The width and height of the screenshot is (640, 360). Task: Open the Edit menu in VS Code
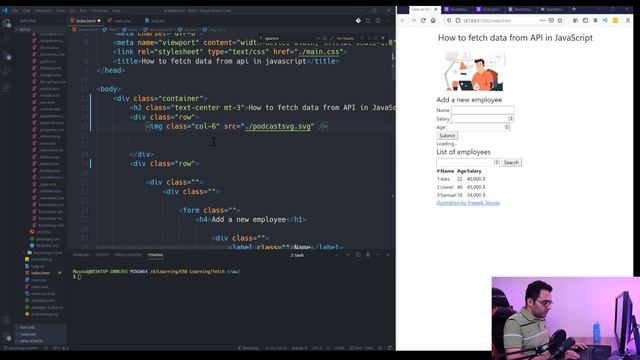pyautogui.click(x=27, y=11)
